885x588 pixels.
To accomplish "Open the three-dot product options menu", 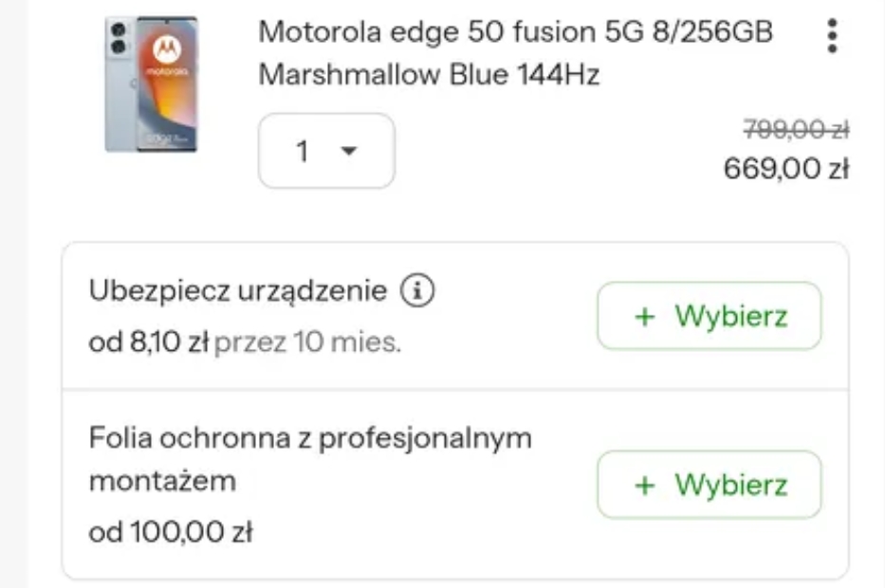I will (832, 35).
